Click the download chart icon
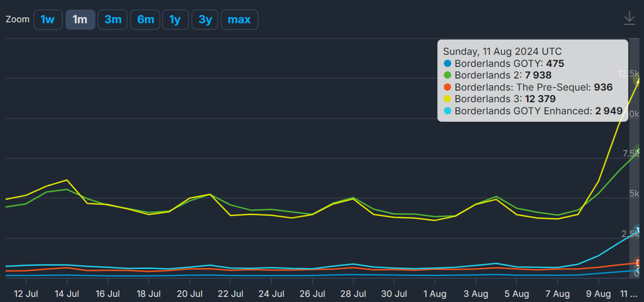 click(629, 18)
